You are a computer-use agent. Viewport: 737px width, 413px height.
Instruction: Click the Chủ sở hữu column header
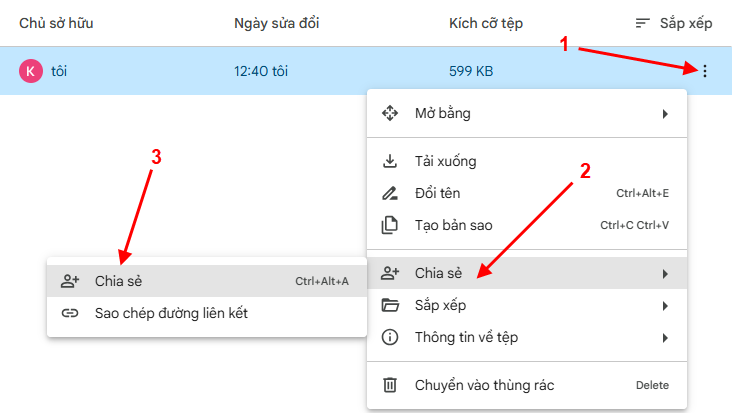63,23
